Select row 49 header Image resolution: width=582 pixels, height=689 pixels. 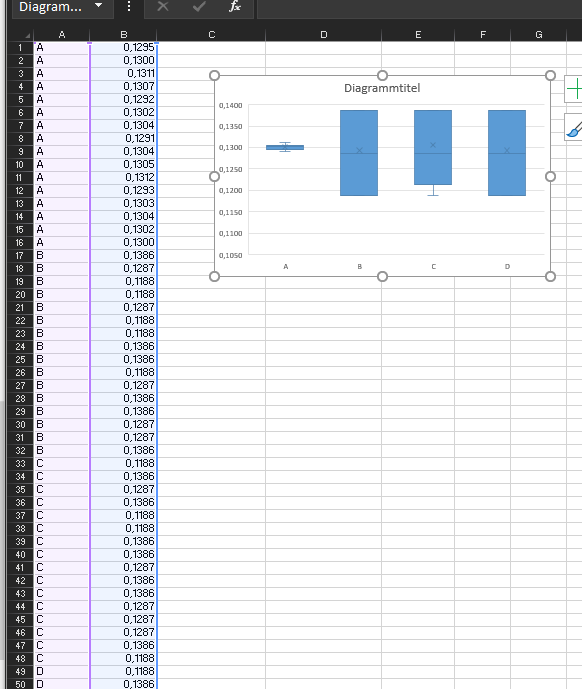coord(20,671)
